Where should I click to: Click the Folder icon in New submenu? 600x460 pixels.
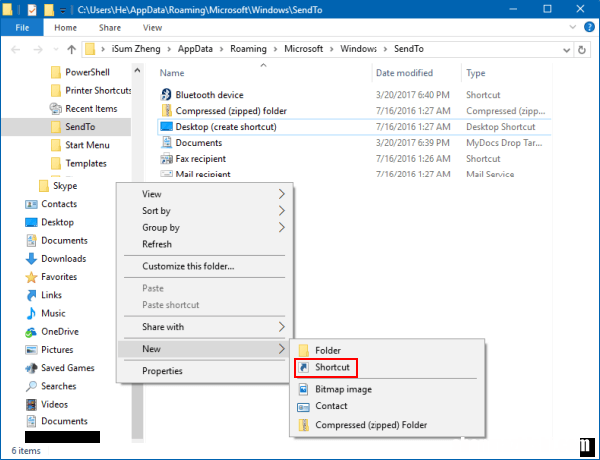coord(303,350)
